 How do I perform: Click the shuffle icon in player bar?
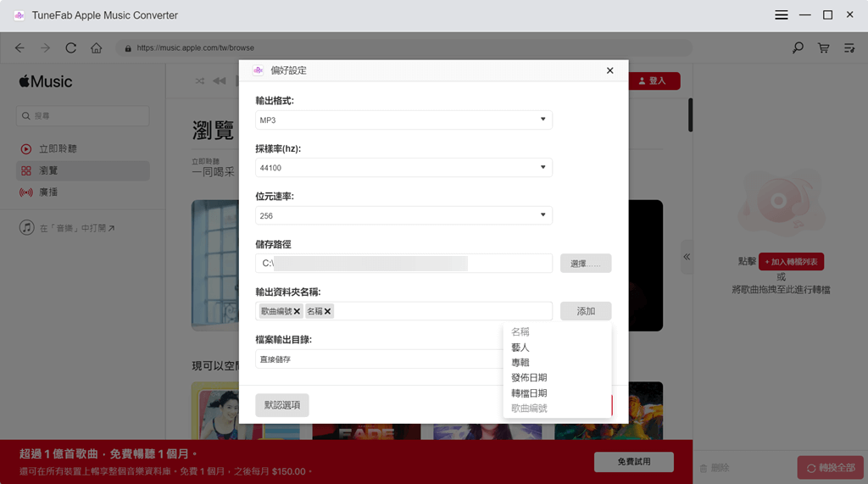200,81
